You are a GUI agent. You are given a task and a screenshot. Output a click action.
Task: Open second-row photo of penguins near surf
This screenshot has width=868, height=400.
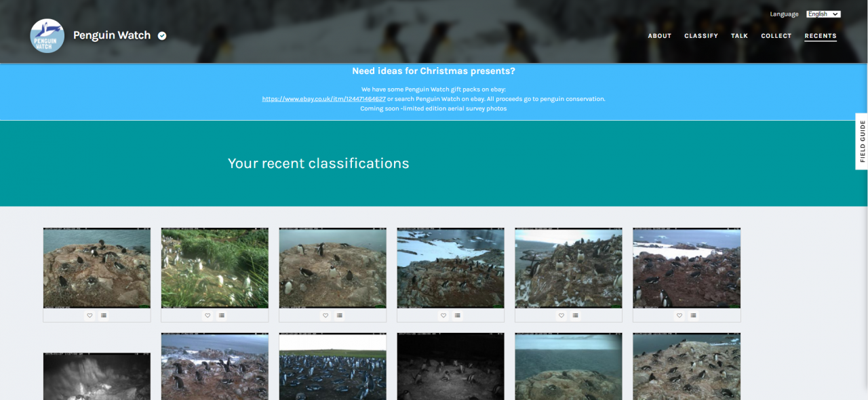(x=215, y=367)
